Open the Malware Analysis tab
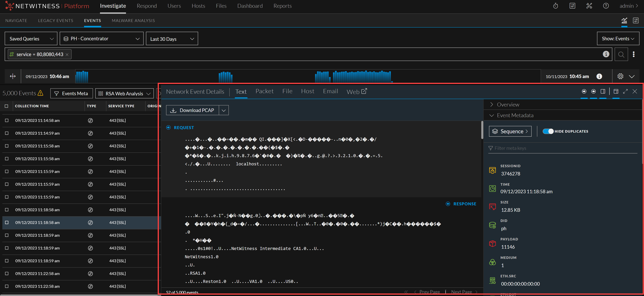This screenshot has width=644, height=296. 133,20
